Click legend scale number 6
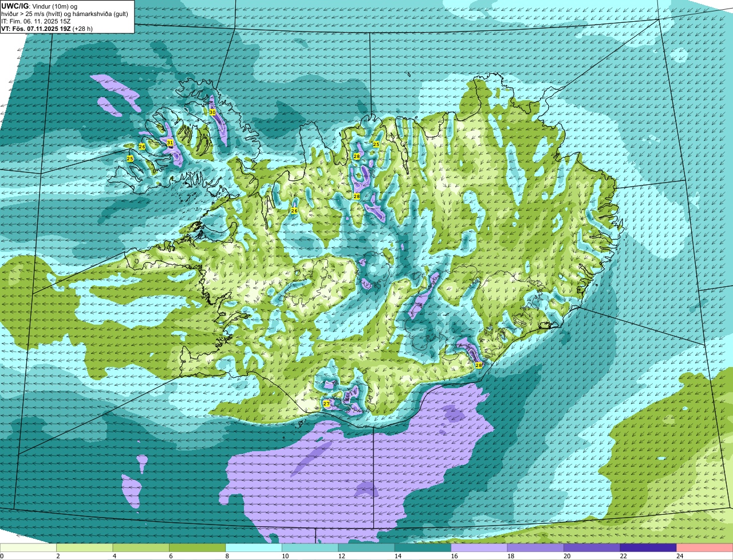 point(170,555)
